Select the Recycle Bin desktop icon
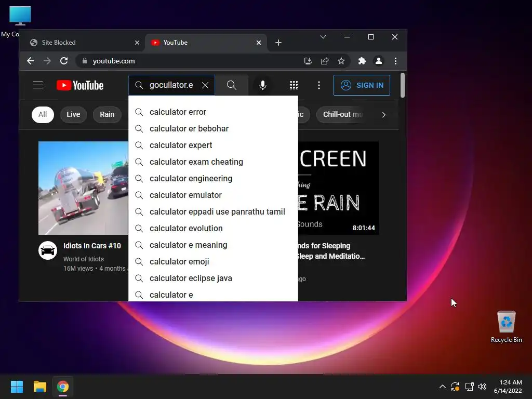 (x=506, y=327)
